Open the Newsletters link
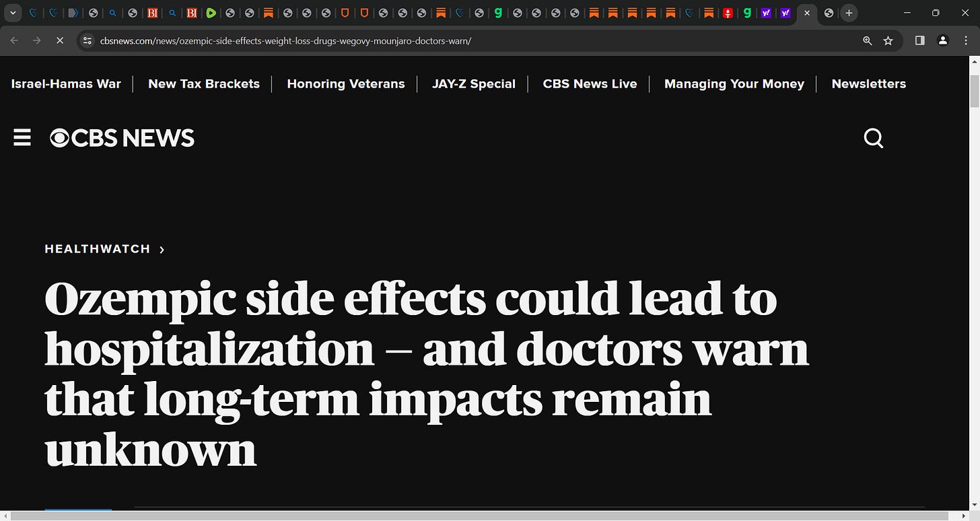 tap(869, 84)
